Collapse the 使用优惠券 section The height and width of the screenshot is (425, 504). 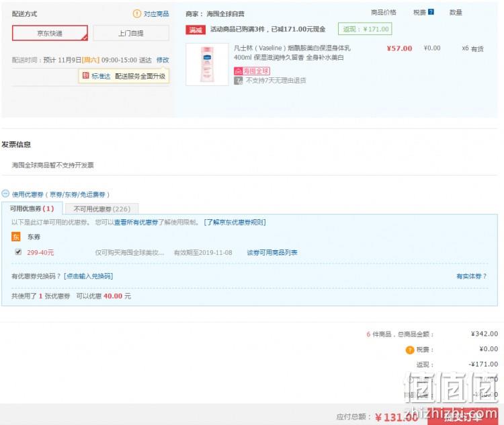click(5, 194)
